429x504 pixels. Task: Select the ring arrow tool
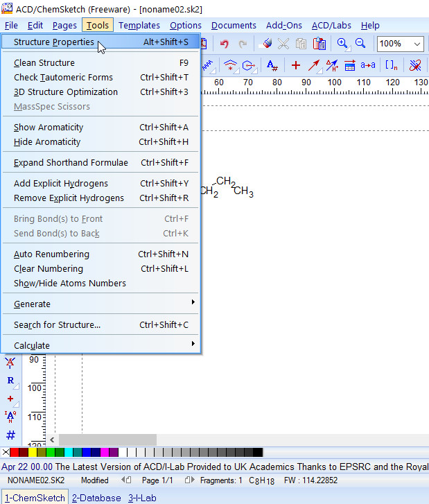tap(249, 66)
